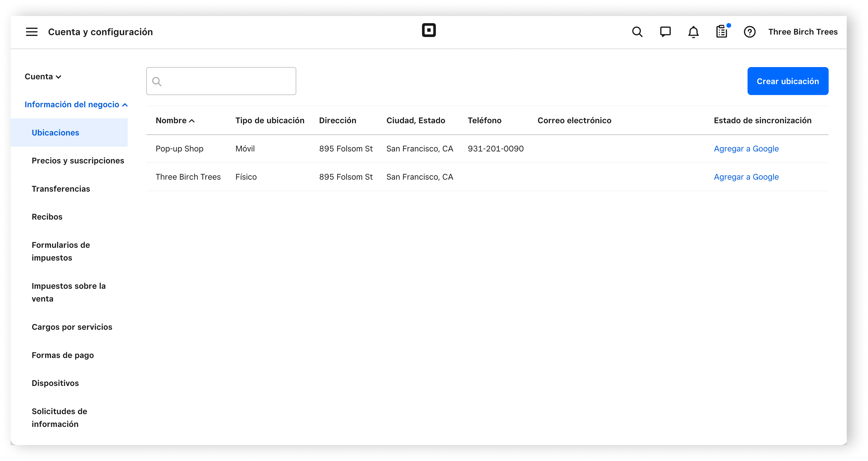868x461 pixels.
Task: Collapse Información del negocio section
Action: click(76, 105)
